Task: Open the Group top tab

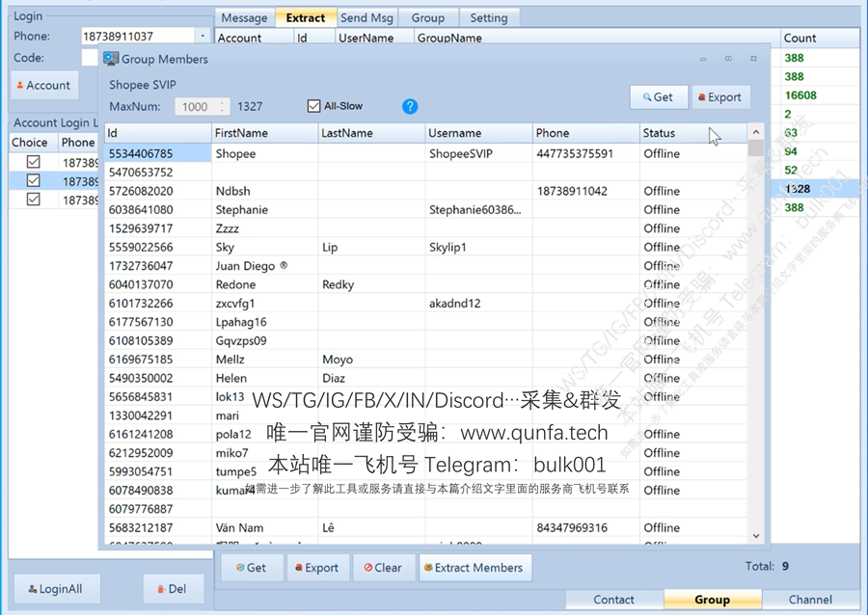Action: tap(428, 17)
